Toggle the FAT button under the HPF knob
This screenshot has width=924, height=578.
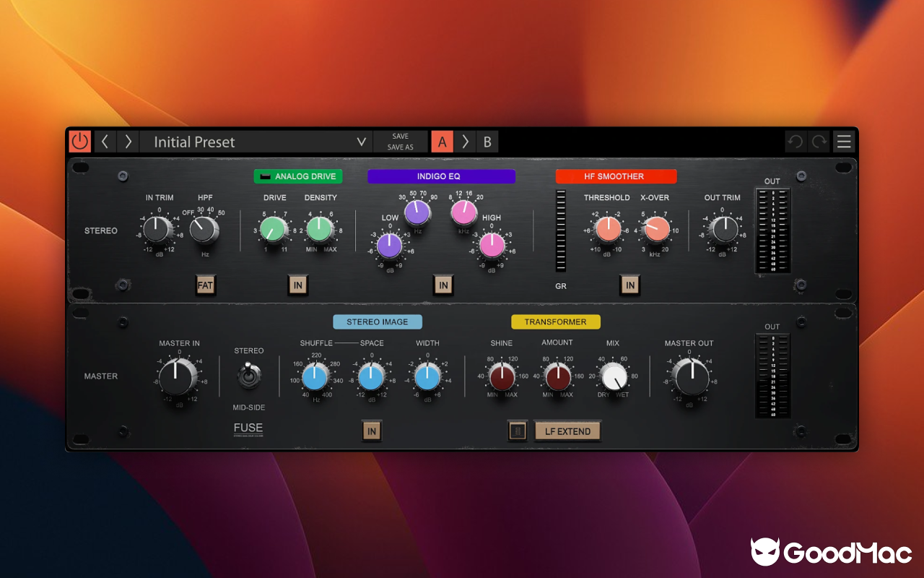pyautogui.click(x=206, y=285)
